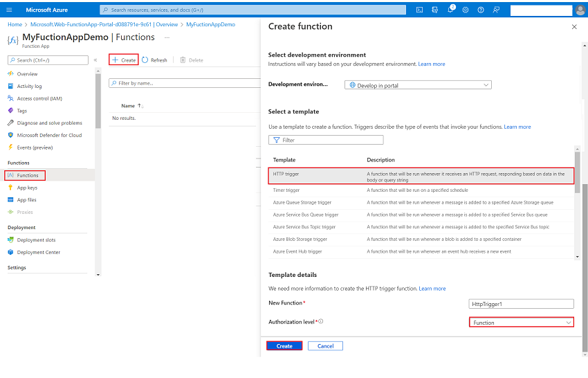Sort the list by Name column

[x=131, y=106]
